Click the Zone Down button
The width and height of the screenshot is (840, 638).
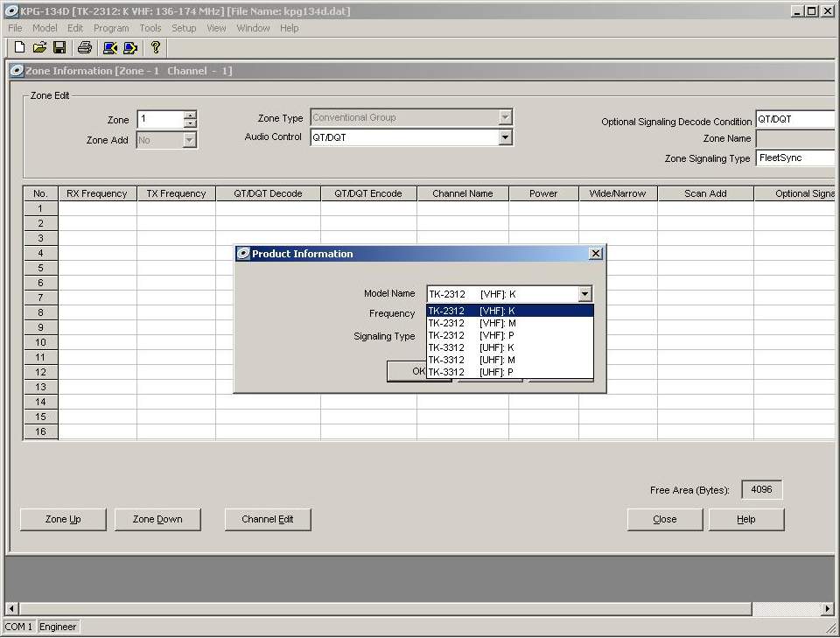157,519
